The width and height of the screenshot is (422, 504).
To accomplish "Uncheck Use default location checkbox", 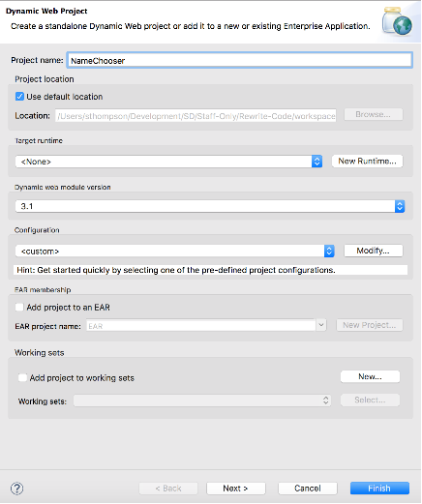I will click(x=19, y=97).
